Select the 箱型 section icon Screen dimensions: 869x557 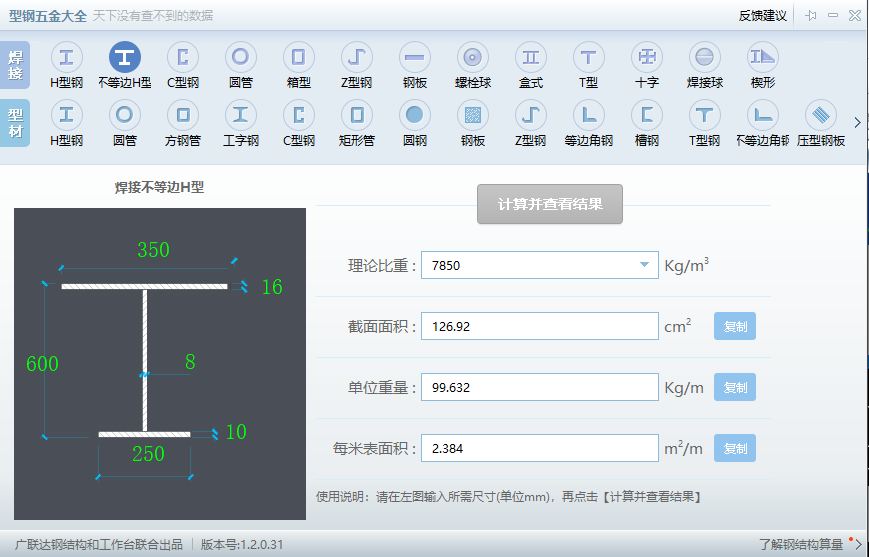tap(298, 57)
